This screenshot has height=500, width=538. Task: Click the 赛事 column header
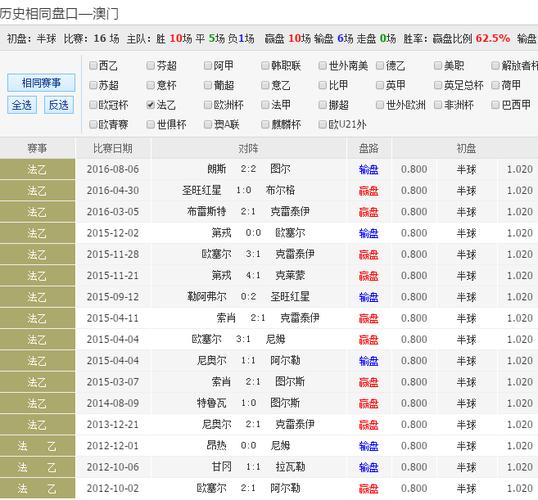click(37, 148)
